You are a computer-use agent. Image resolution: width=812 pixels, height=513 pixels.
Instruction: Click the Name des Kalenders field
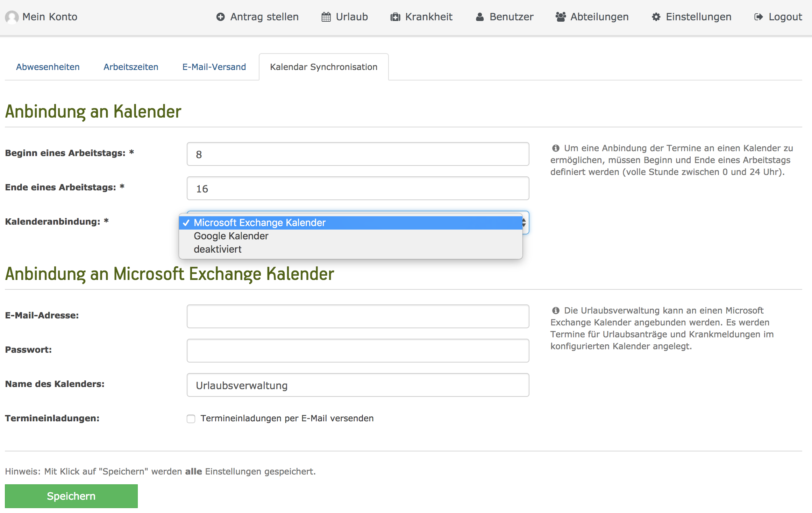358,385
